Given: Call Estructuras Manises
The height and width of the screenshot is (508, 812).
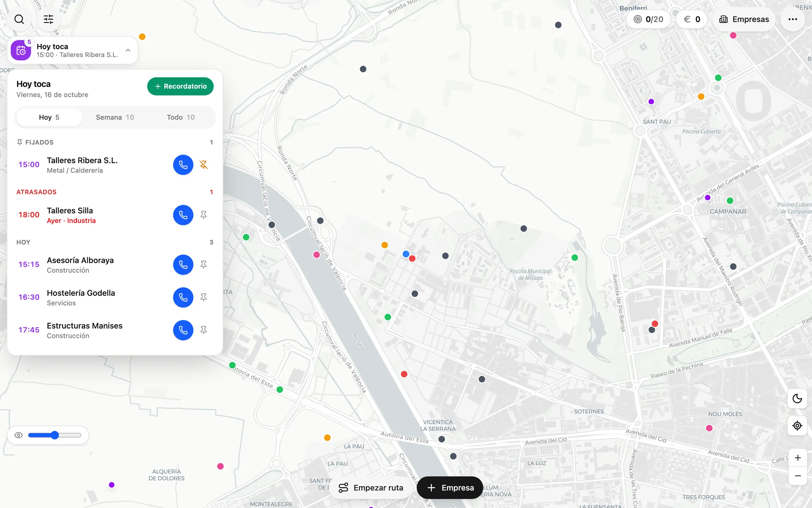Looking at the screenshot, I should tap(183, 330).
